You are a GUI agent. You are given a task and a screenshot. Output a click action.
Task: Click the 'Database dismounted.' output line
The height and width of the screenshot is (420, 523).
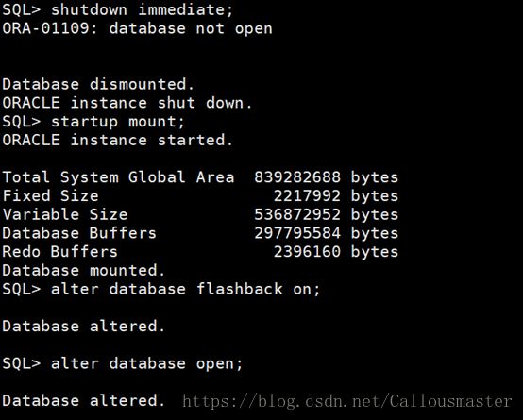(98, 84)
